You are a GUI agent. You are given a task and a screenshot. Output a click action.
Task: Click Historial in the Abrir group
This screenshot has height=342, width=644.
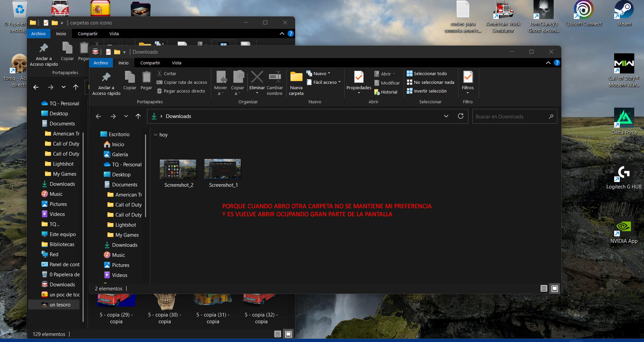(x=386, y=92)
